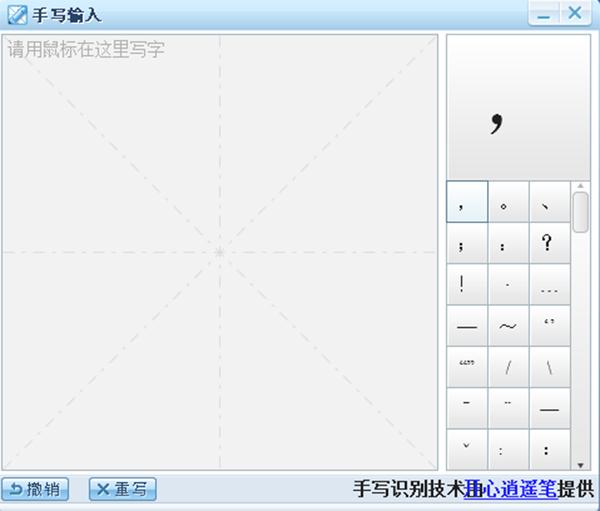Select the semicolon candidate

(467, 243)
